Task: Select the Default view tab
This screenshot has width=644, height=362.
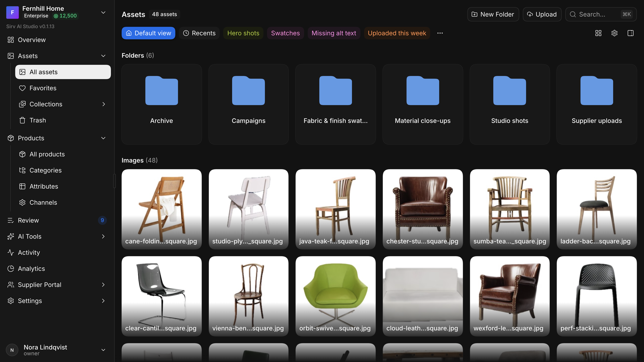Action: pyautogui.click(x=148, y=33)
